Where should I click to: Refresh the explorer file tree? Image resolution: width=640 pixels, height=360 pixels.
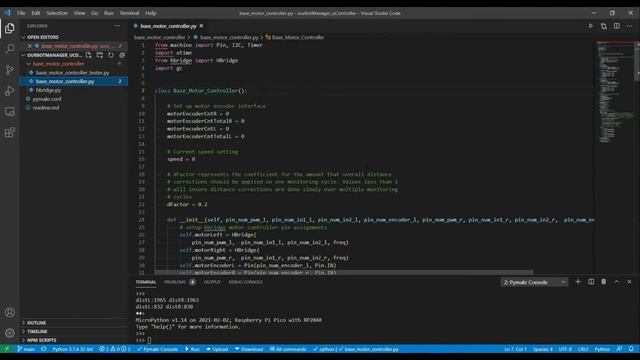point(111,55)
